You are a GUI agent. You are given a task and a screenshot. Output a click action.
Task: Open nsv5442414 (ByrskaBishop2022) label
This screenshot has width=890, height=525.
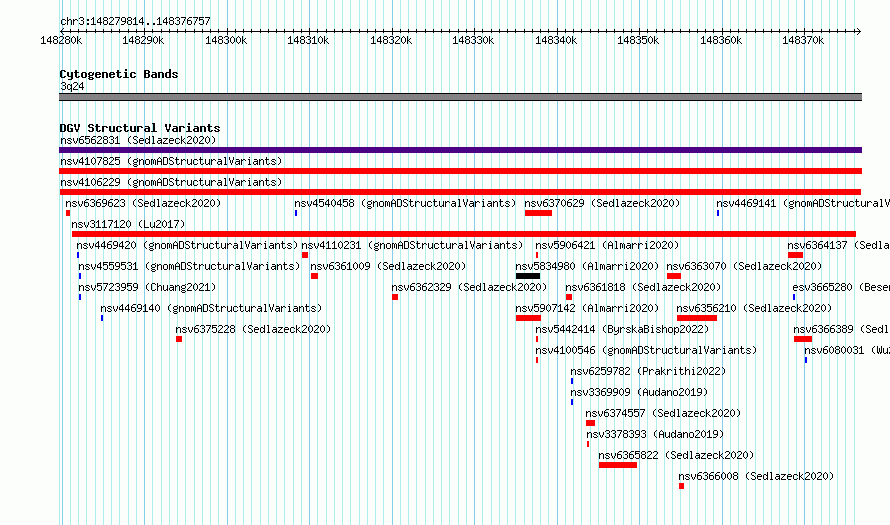pyautogui.click(x=622, y=329)
